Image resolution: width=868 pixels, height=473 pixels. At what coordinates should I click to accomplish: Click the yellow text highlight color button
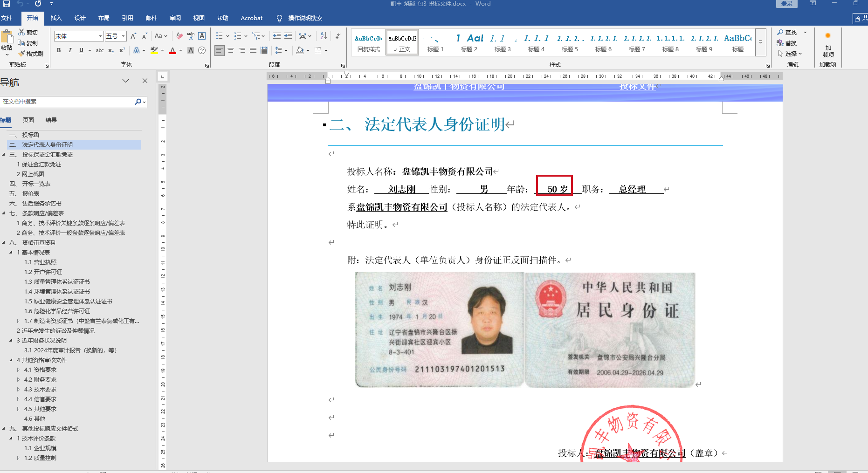point(154,50)
